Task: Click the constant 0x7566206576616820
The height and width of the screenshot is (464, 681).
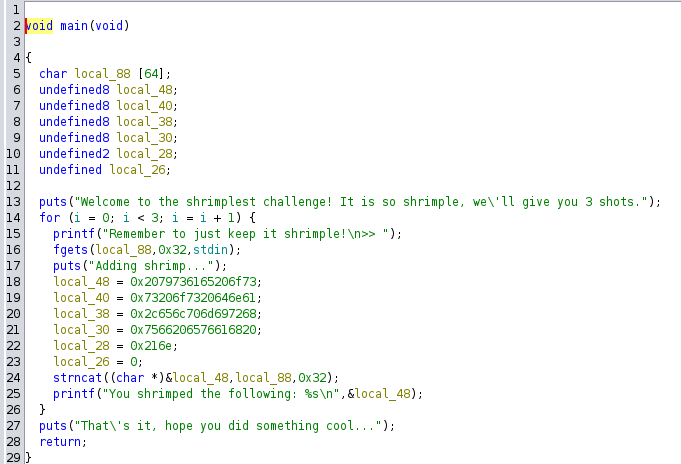Action: pyautogui.click(x=193, y=330)
